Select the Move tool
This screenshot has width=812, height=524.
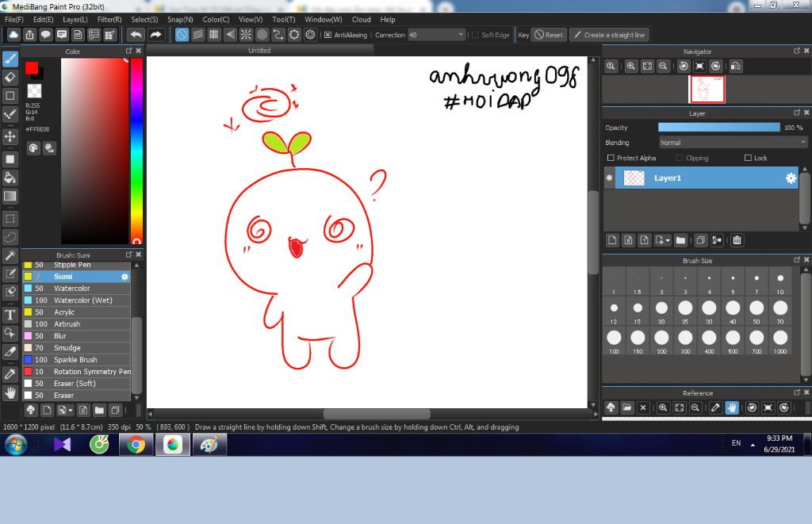(10, 136)
